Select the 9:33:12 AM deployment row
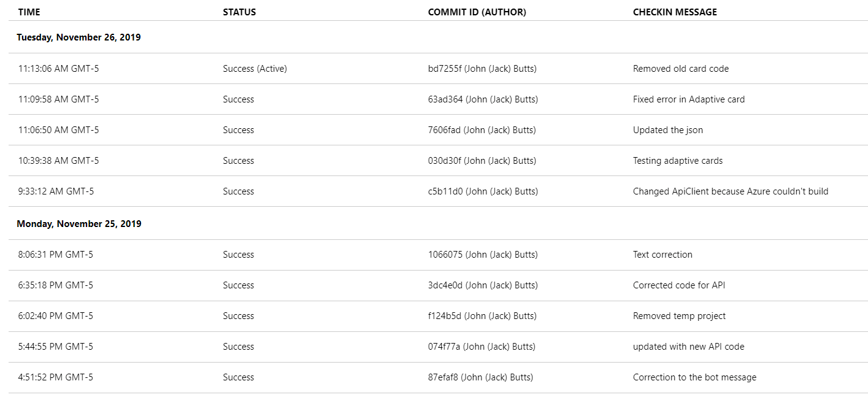 438,191
